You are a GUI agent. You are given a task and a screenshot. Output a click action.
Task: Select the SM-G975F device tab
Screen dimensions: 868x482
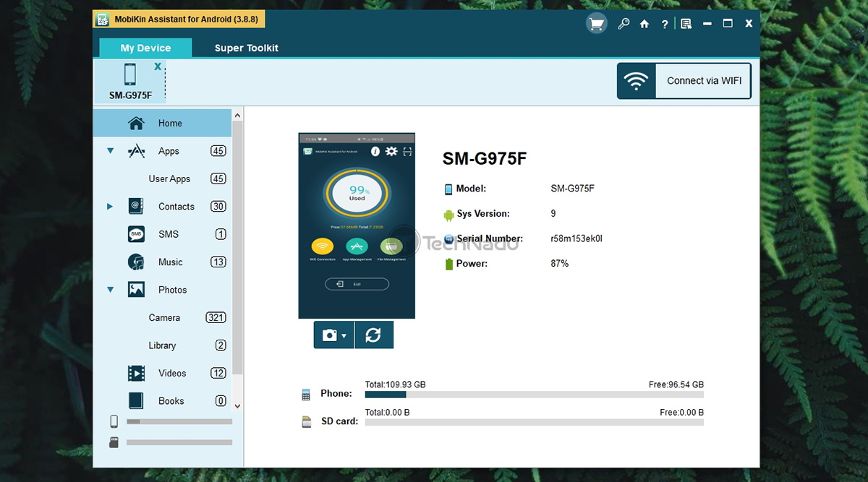click(x=130, y=81)
